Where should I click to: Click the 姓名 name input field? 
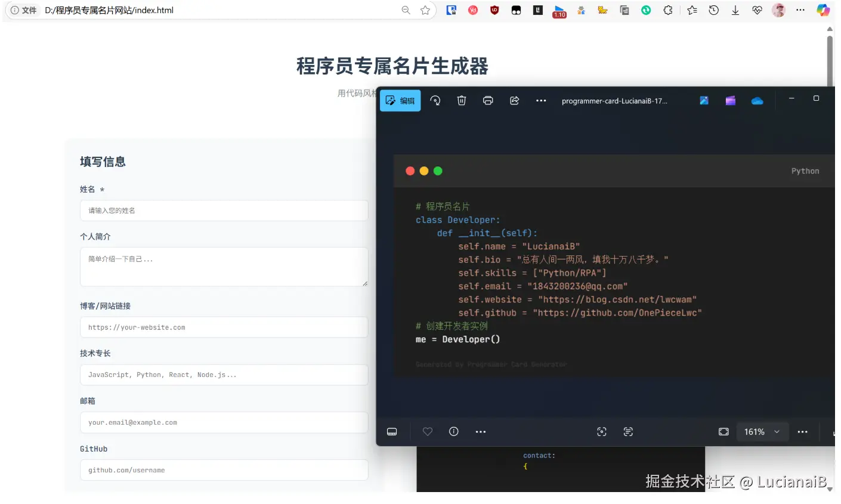click(x=224, y=211)
